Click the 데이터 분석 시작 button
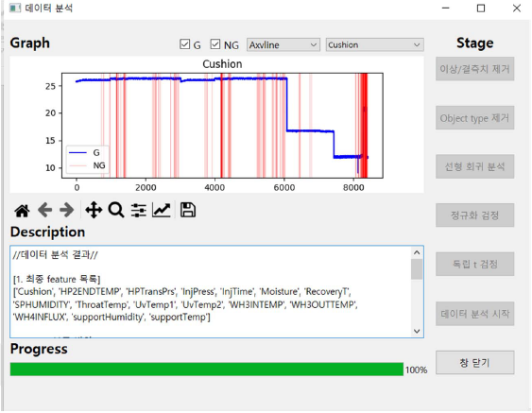The height and width of the screenshot is (413, 532). click(474, 314)
